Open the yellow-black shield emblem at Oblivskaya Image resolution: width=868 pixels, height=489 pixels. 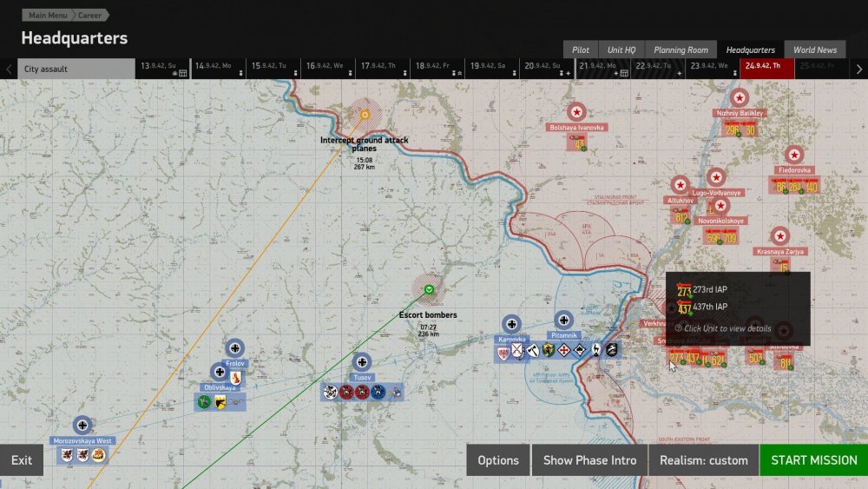click(x=220, y=402)
